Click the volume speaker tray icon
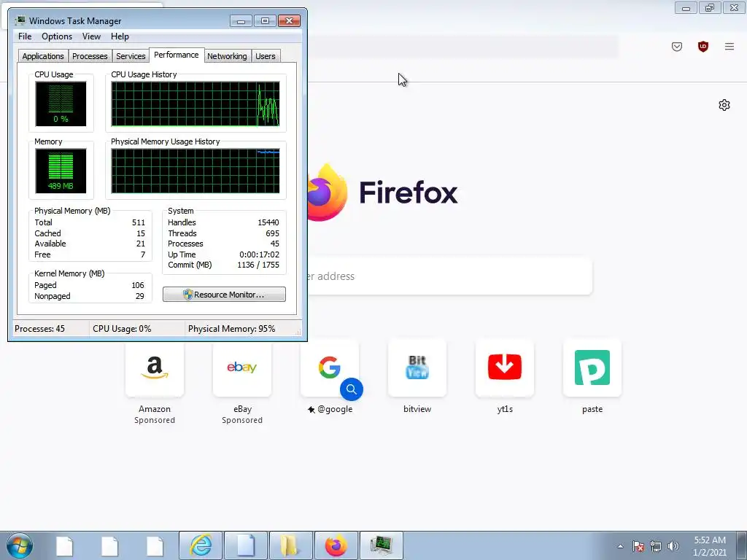The width and height of the screenshot is (747, 560). (673, 546)
